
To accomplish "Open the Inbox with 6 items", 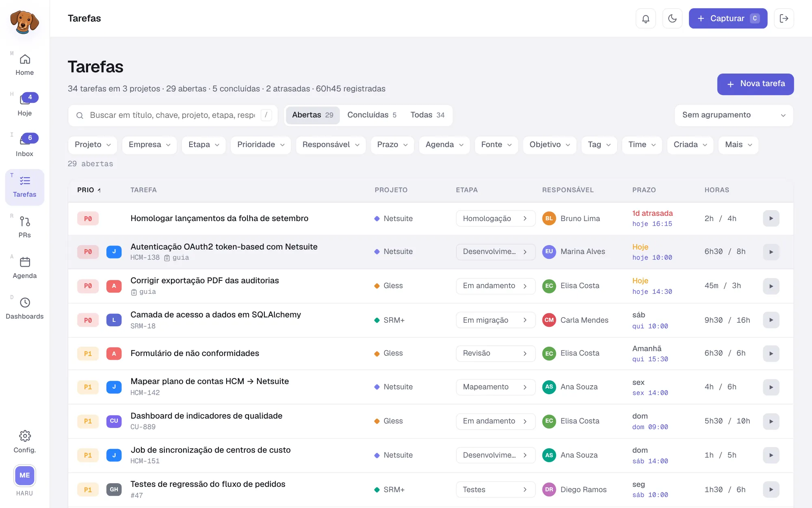I will tap(25, 146).
